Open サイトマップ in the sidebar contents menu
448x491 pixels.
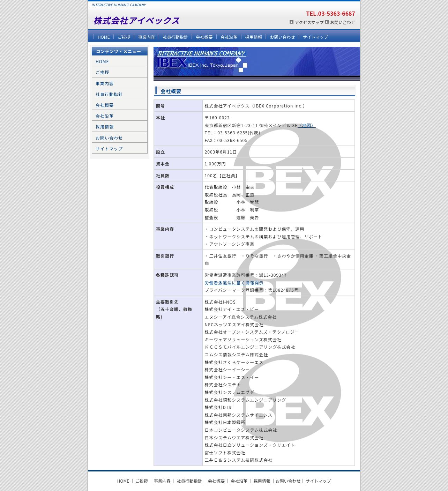pyautogui.click(x=120, y=149)
